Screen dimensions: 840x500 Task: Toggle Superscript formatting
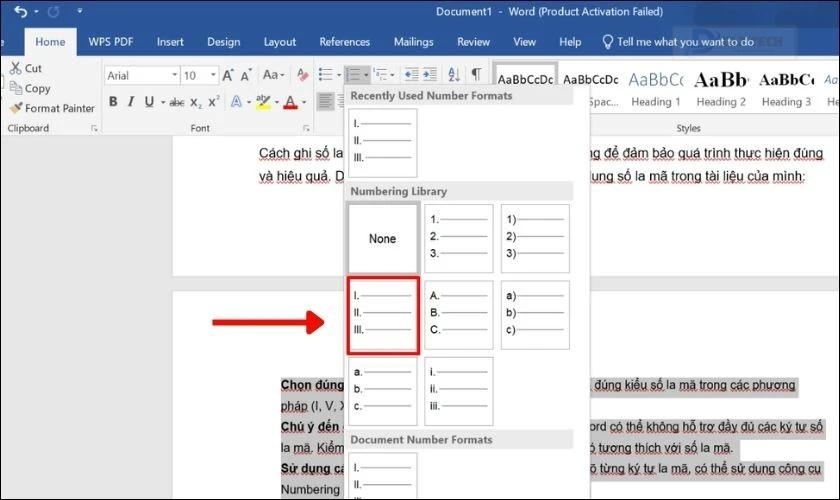pyautogui.click(x=214, y=101)
